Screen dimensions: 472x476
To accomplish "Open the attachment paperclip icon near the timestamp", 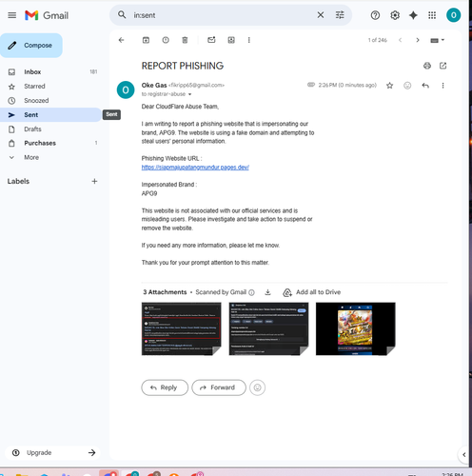I will pyautogui.click(x=311, y=85).
